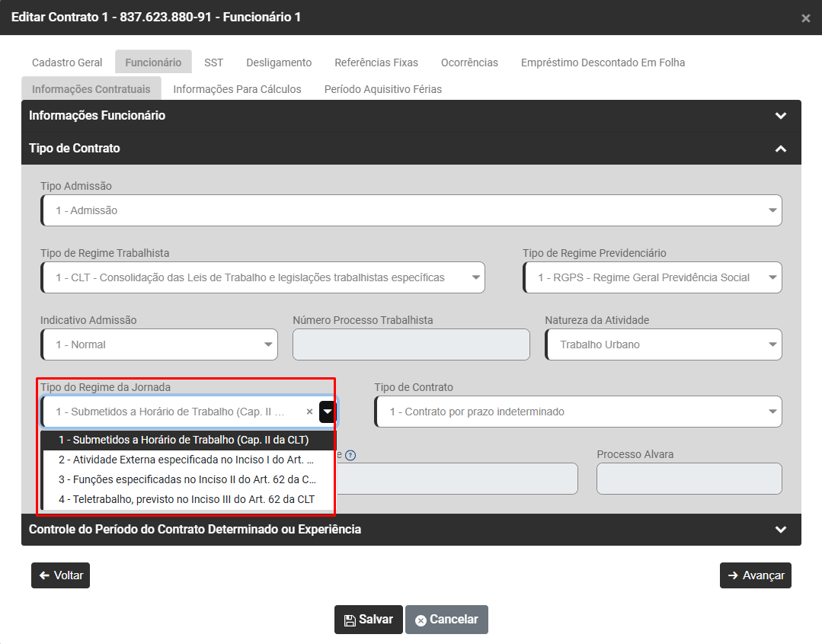The height and width of the screenshot is (644, 822).
Task: Click the Salvar button
Action: pos(369,620)
